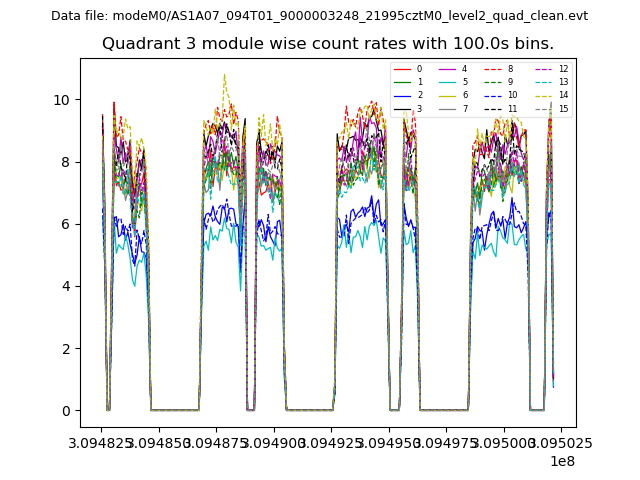Click the y-axis tick label 10

point(62,100)
